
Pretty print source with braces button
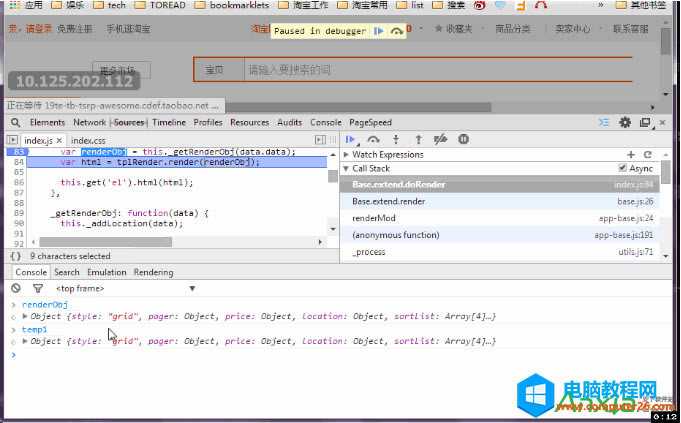click(15, 256)
